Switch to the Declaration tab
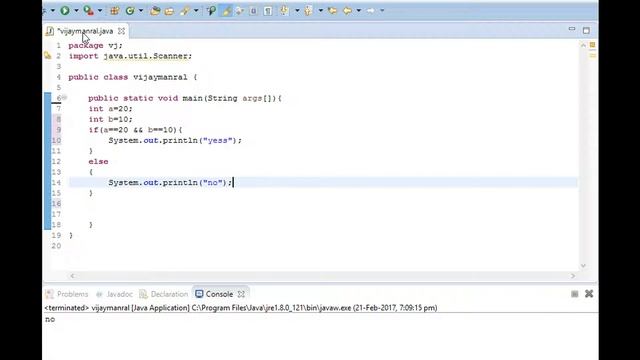This screenshot has height=360, width=640. (x=164, y=294)
